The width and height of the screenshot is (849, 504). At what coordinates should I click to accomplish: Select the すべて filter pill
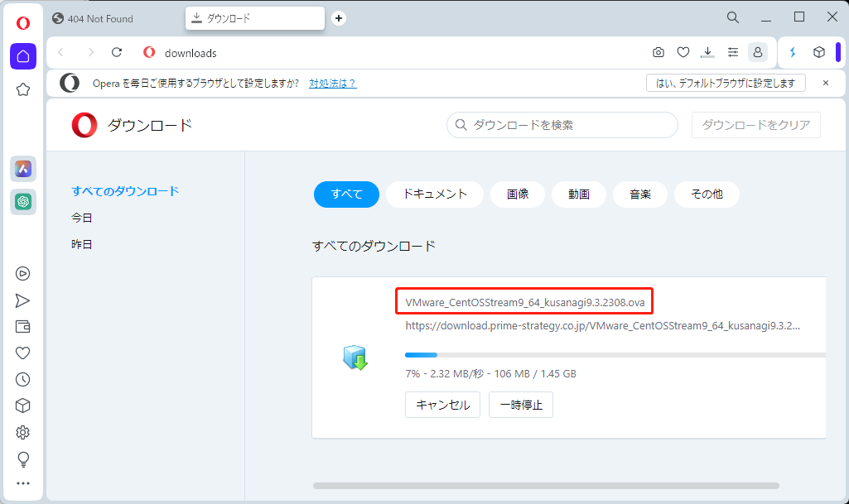pyautogui.click(x=346, y=194)
